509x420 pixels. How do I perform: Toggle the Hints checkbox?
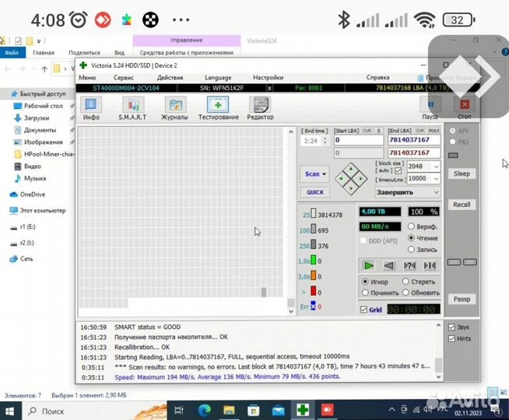coord(451,338)
